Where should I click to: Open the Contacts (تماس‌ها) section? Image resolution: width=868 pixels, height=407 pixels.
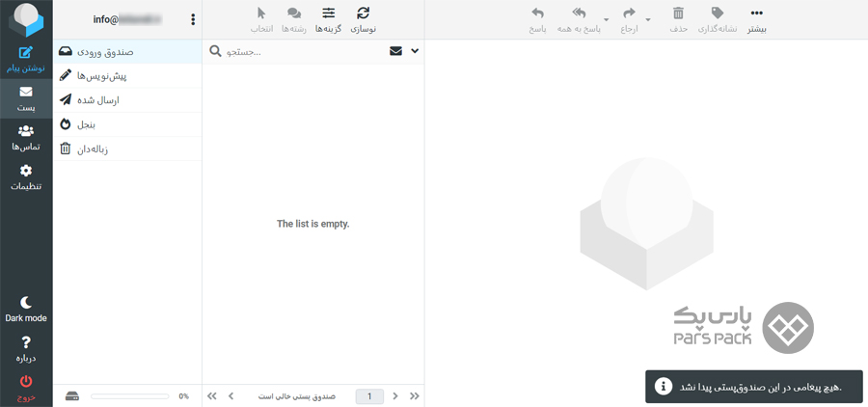[x=26, y=138]
